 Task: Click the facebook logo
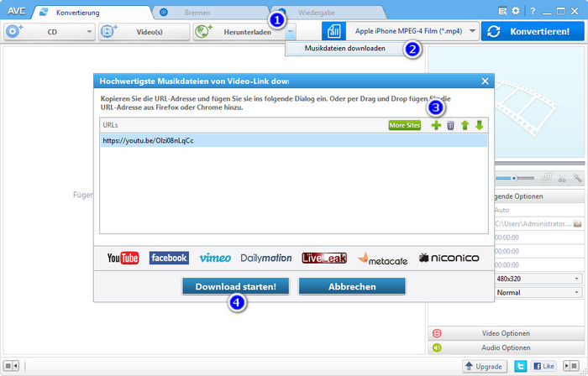tap(169, 258)
